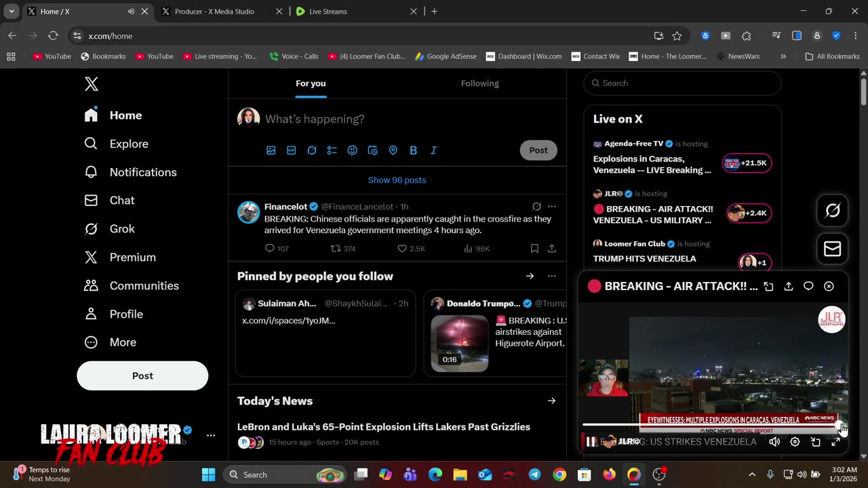The height and width of the screenshot is (488, 868).
Task: Open Notifications in the sidebar
Action: pyautogui.click(x=130, y=172)
